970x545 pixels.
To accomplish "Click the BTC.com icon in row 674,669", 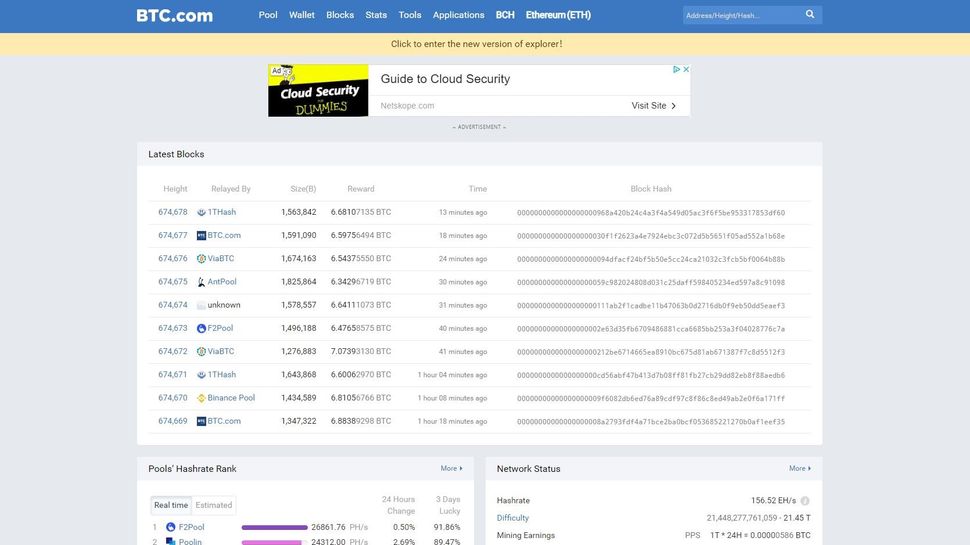I will pos(201,421).
